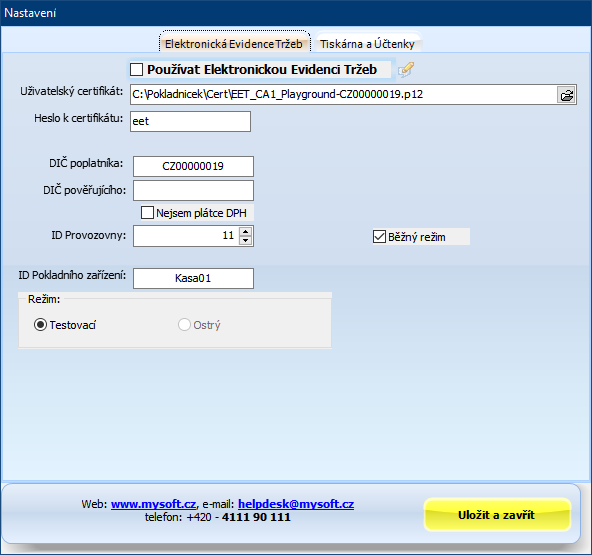Screen dimensions: 592x555
Task: Click the empty DIČ pověřujícího field
Action: 193,190
